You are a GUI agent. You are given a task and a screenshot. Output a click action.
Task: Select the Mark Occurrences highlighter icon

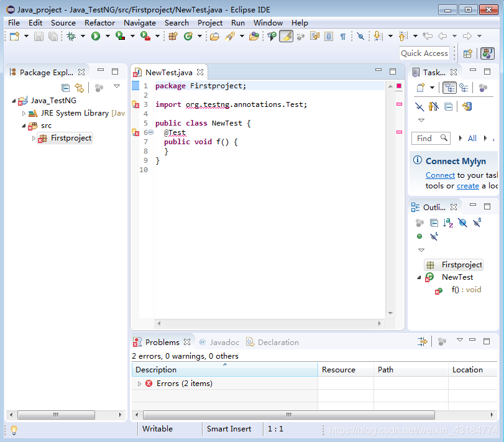tap(286, 36)
